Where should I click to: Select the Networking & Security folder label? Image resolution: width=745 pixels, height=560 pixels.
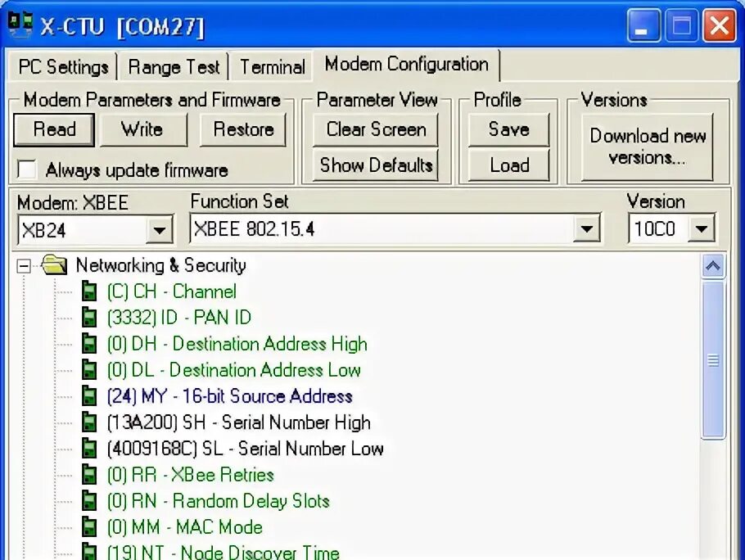(161, 265)
